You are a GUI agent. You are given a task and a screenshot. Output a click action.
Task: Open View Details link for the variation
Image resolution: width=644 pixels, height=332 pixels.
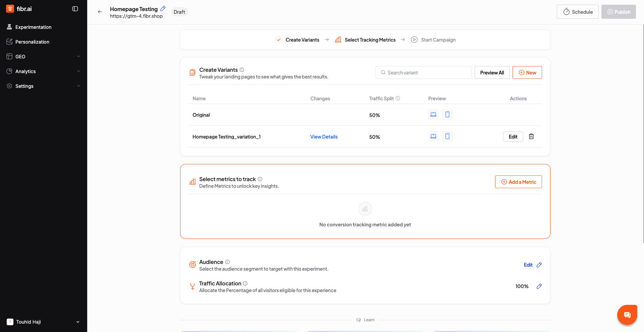pyautogui.click(x=324, y=137)
